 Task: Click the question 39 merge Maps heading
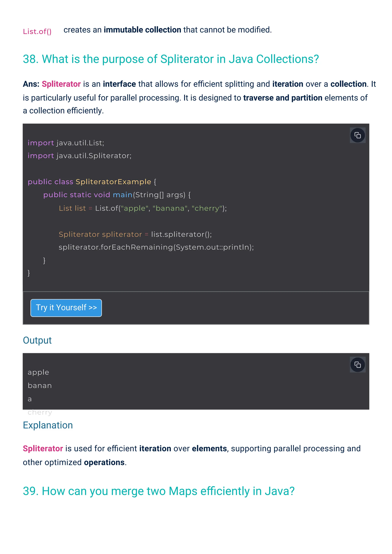(159, 491)
